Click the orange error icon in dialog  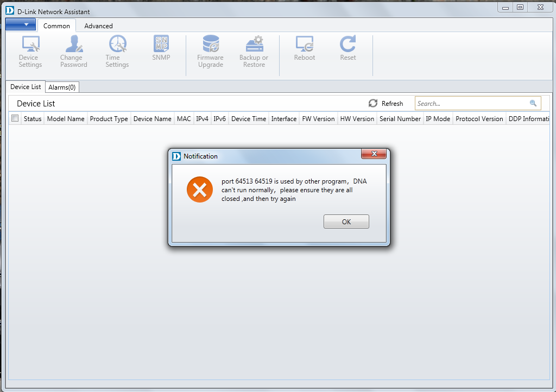(x=200, y=189)
